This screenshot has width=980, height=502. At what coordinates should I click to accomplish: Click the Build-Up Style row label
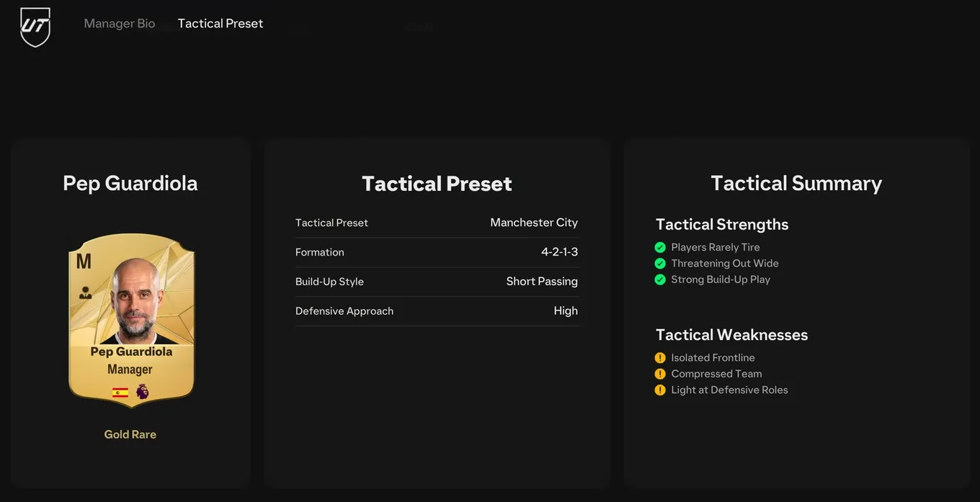329,282
